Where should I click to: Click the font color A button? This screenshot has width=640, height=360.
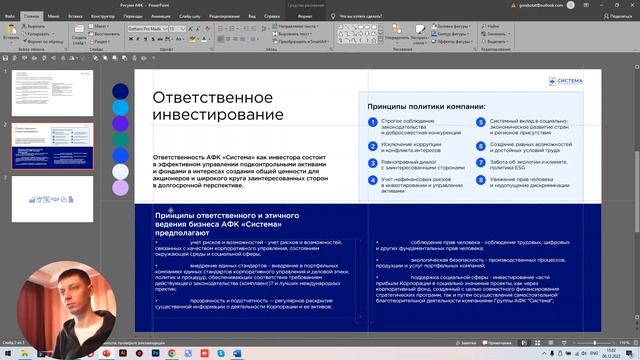pyautogui.click(x=204, y=39)
